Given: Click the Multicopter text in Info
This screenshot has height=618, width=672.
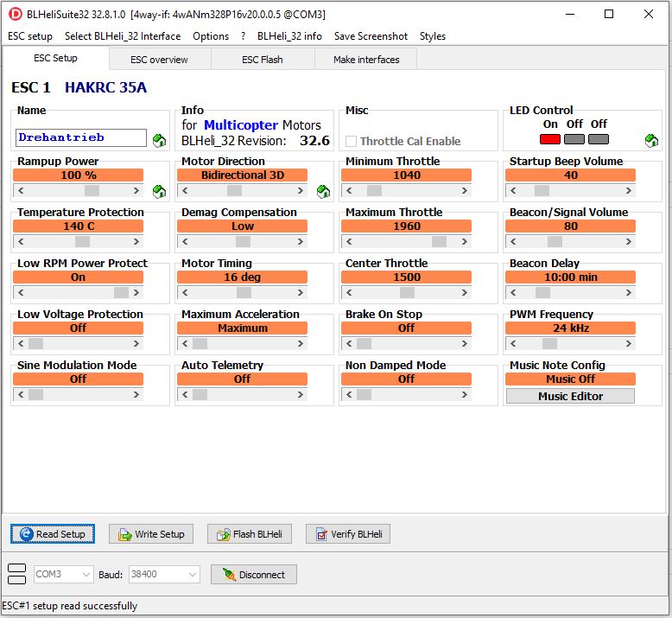Looking at the screenshot, I should click(241, 125).
